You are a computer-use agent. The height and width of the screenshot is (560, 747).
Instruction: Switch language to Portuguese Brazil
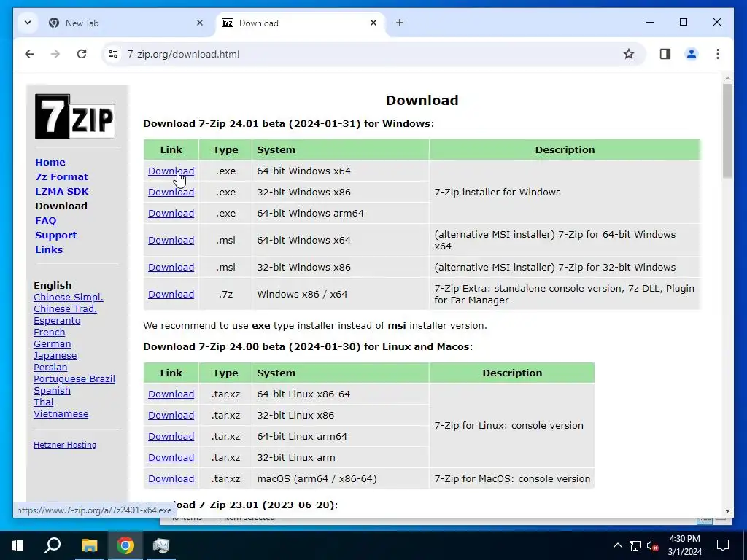point(74,379)
